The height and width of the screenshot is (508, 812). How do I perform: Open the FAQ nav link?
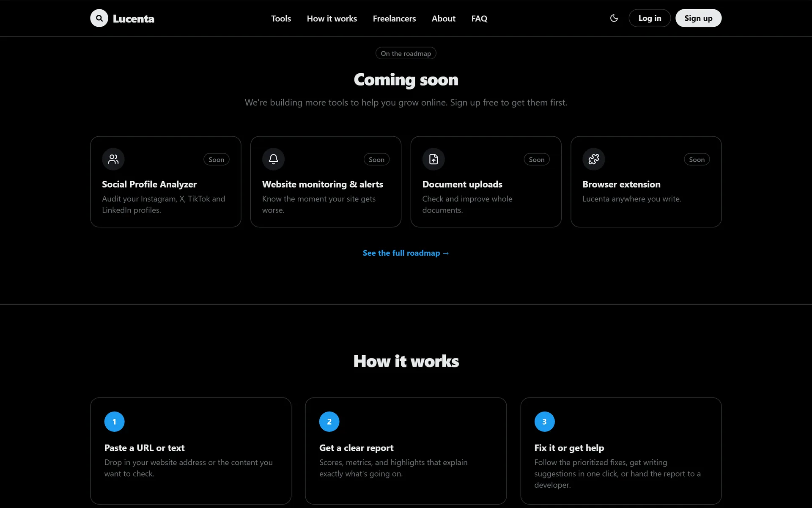click(x=479, y=19)
